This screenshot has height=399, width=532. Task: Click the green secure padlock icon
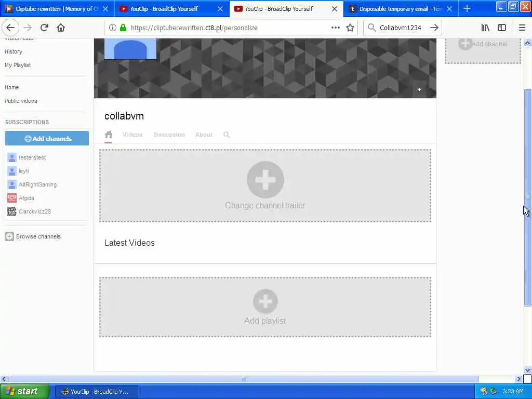click(123, 28)
